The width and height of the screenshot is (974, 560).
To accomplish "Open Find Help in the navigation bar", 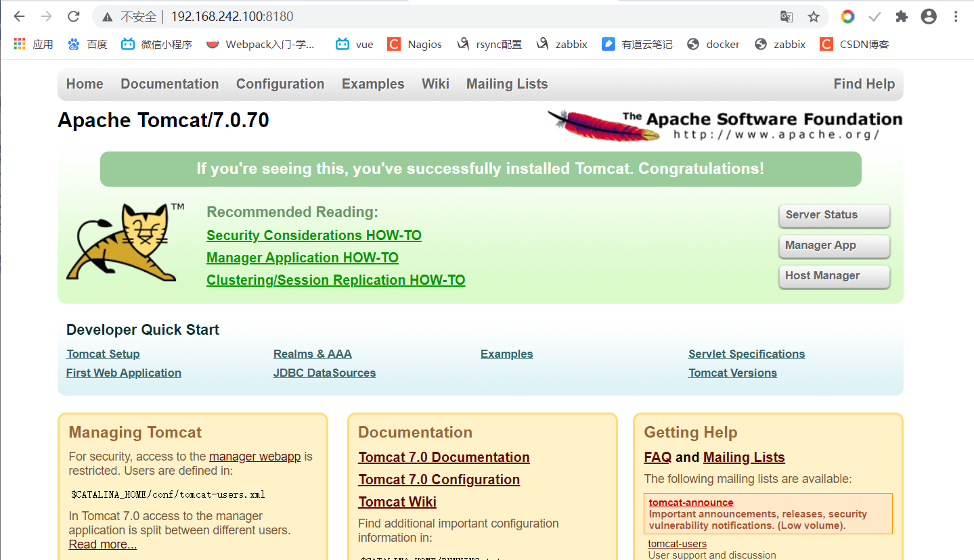I will [864, 84].
